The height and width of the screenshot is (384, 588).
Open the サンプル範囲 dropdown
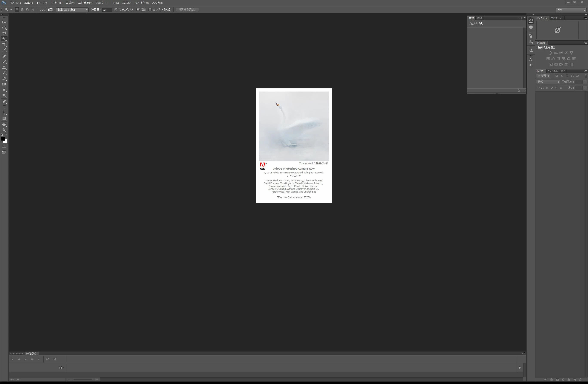click(72, 10)
